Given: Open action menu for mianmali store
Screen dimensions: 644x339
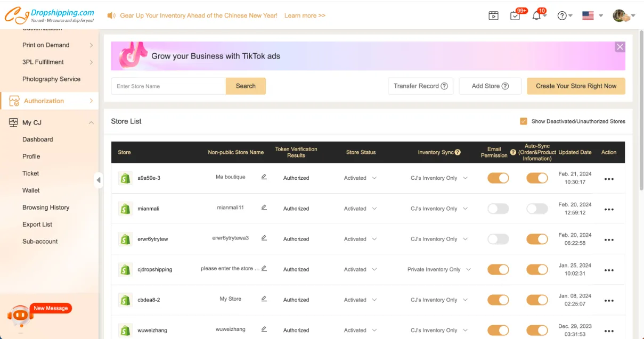Looking at the screenshot, I should [609, 210].
